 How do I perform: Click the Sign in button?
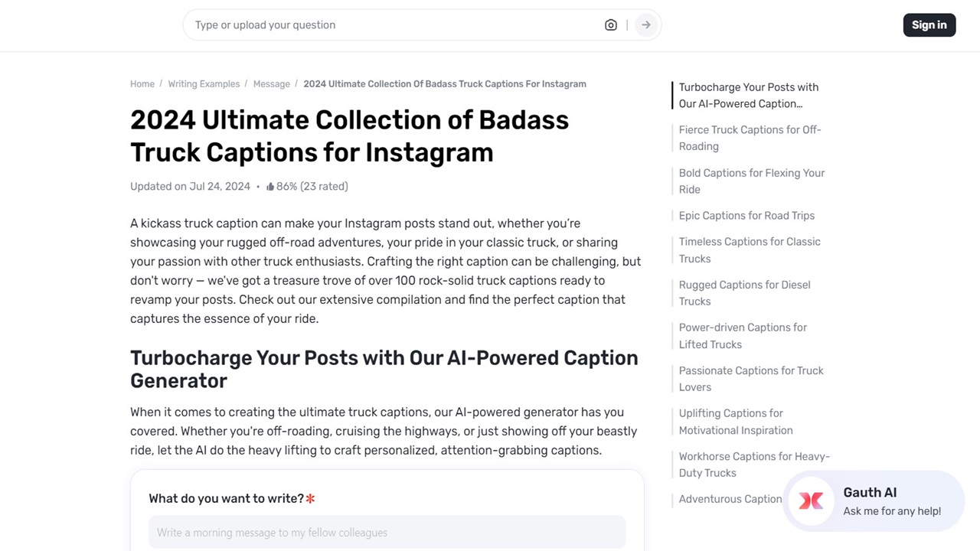[x=929, y=24]
